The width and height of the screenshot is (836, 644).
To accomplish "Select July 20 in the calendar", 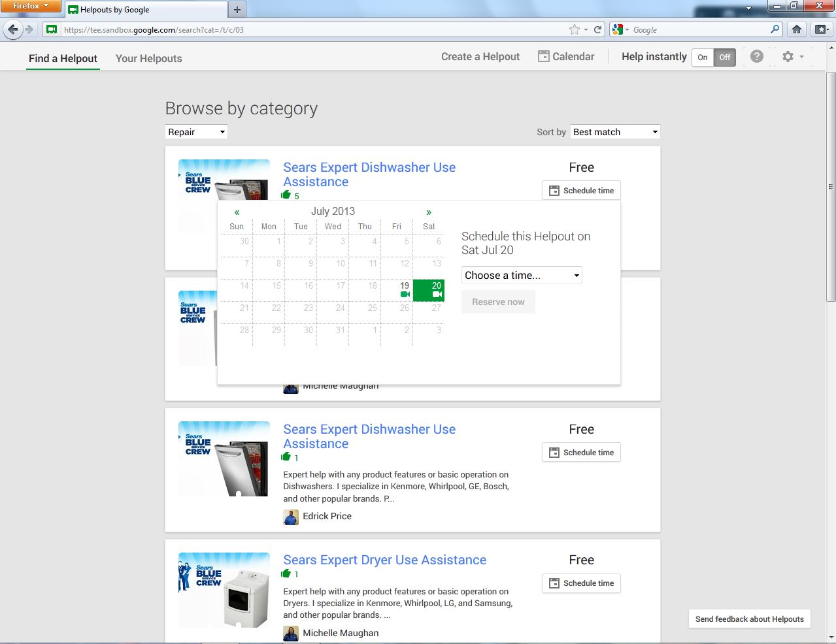I will 429,290.
